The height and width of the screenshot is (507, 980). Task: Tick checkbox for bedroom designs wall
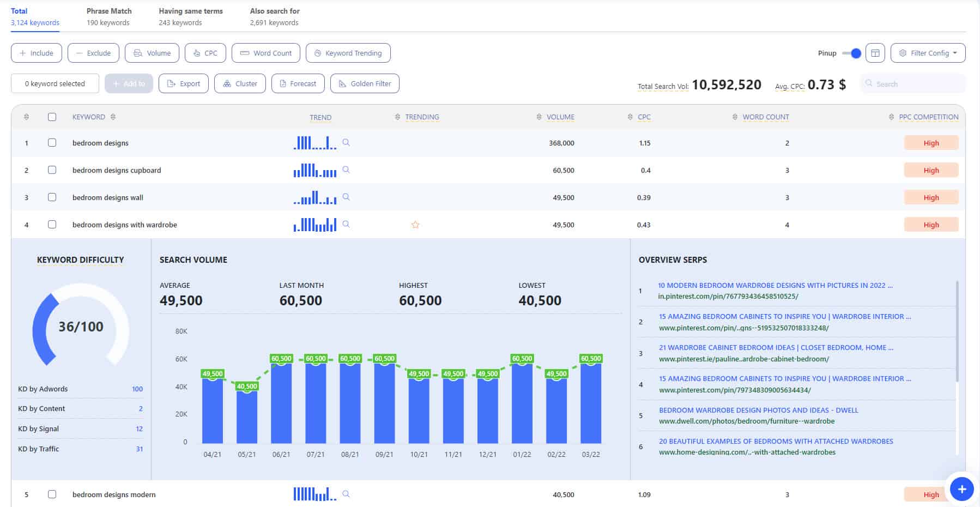[52, 197]
